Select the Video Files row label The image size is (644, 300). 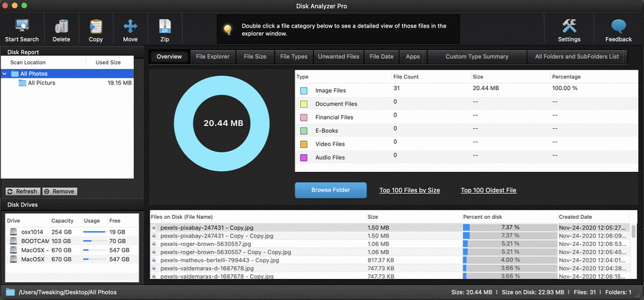(330, 144)
